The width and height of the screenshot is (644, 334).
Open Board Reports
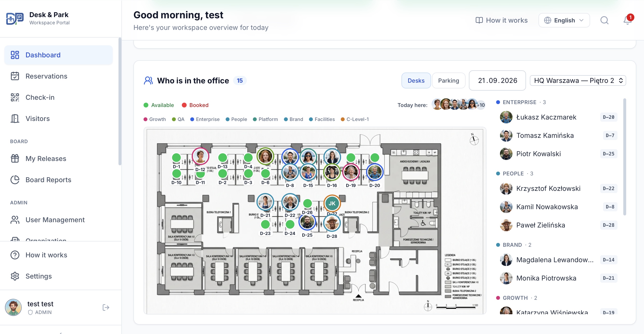(x=59, y=180)
